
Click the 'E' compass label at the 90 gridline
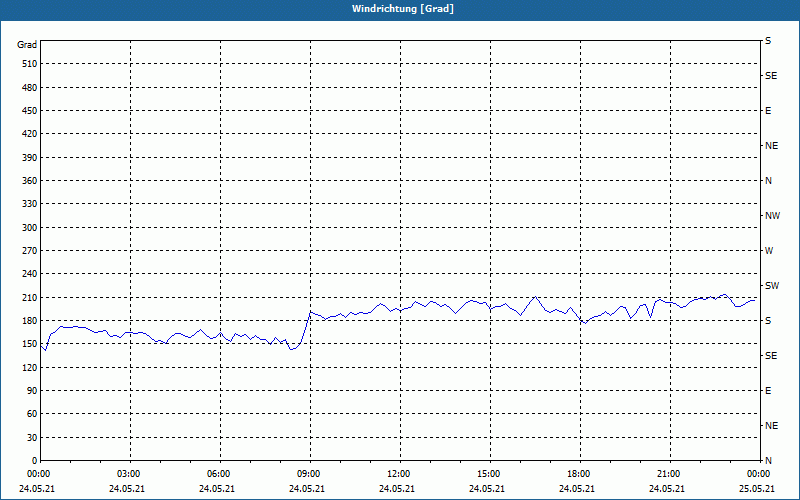click(768, 391)
